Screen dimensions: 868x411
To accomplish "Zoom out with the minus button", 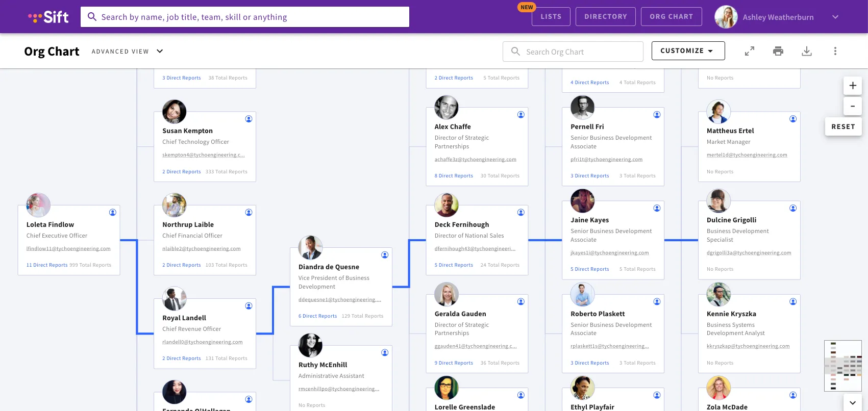I will tap(852, 106).
